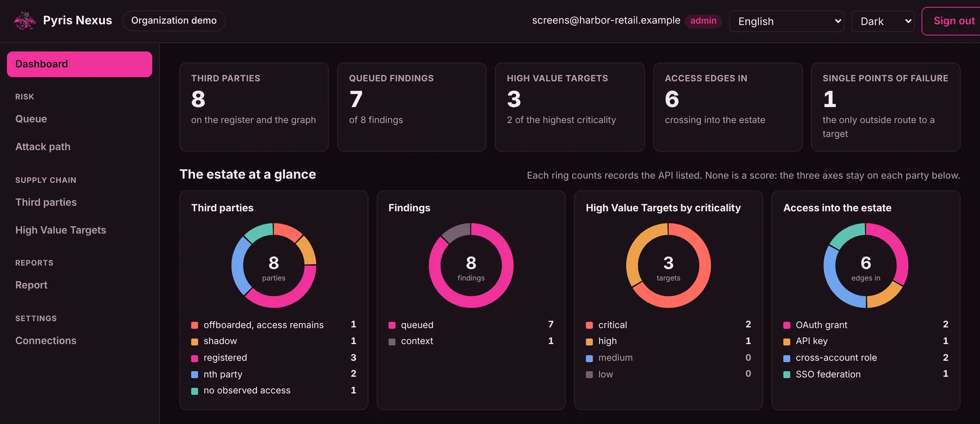The image size is (980, 424).
Task: Click the SSO federation legend swatch
Action: click(x=787, y=374)
